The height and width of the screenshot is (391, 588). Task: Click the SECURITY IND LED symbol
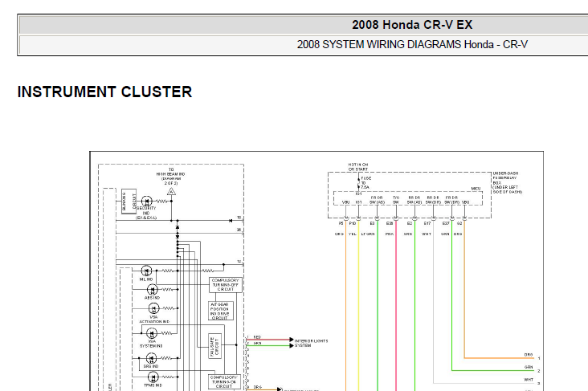pyautogui.click(x=147, y=202)
